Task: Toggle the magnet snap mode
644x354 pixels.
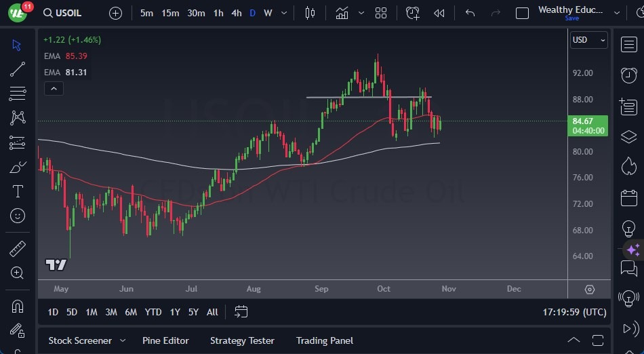Action: pos(18,306)
